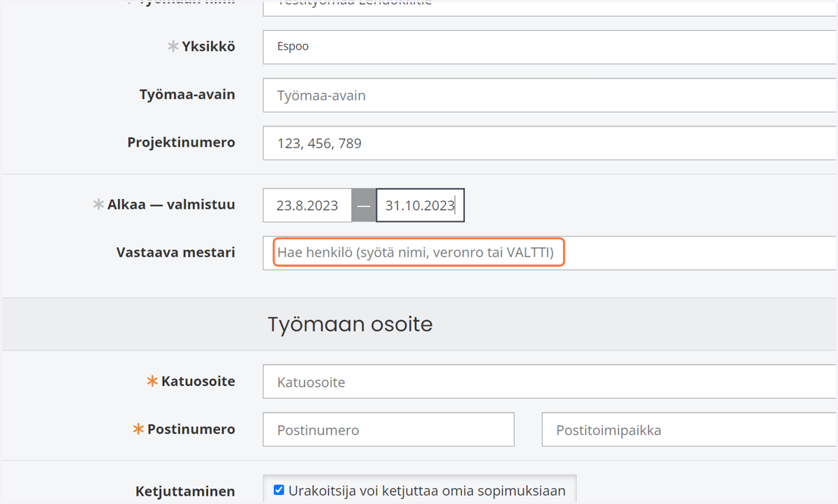Click the Ketjuttaminen label

tap(185, 491)
